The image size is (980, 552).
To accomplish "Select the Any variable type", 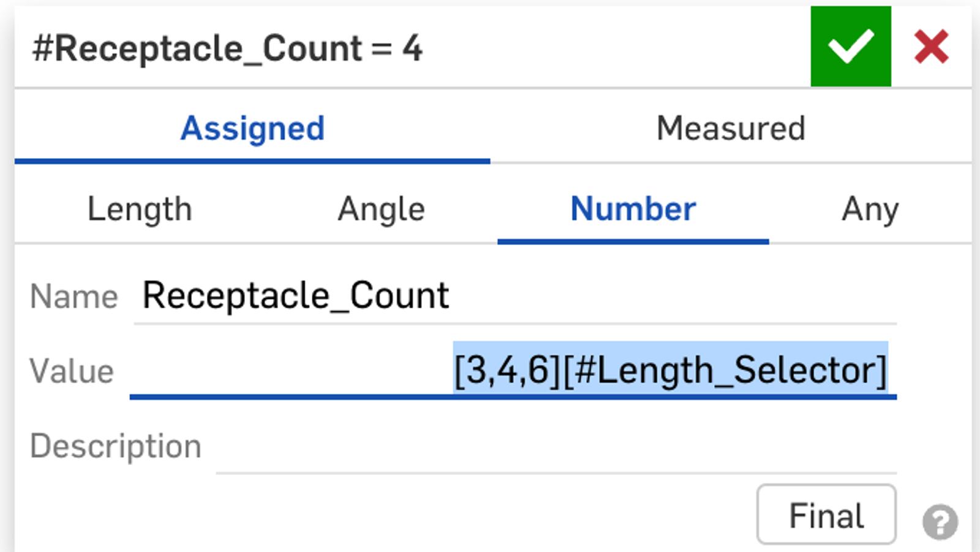I will pos(870,209).
